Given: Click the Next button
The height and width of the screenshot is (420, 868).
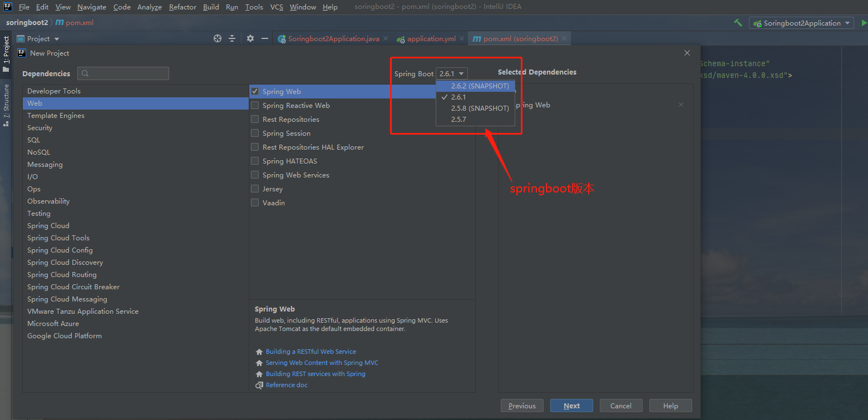Looking at the screenshot, I should click(571, 406).
